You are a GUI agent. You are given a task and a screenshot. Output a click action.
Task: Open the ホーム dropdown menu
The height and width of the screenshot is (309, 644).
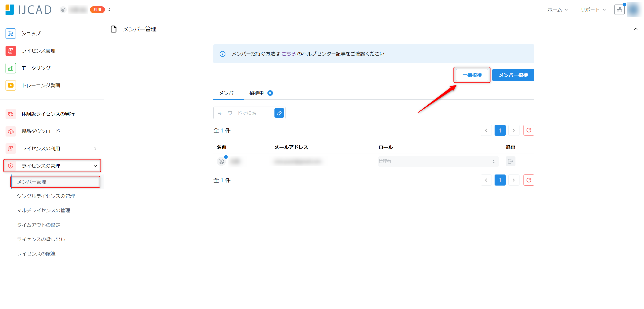[557, 10]
